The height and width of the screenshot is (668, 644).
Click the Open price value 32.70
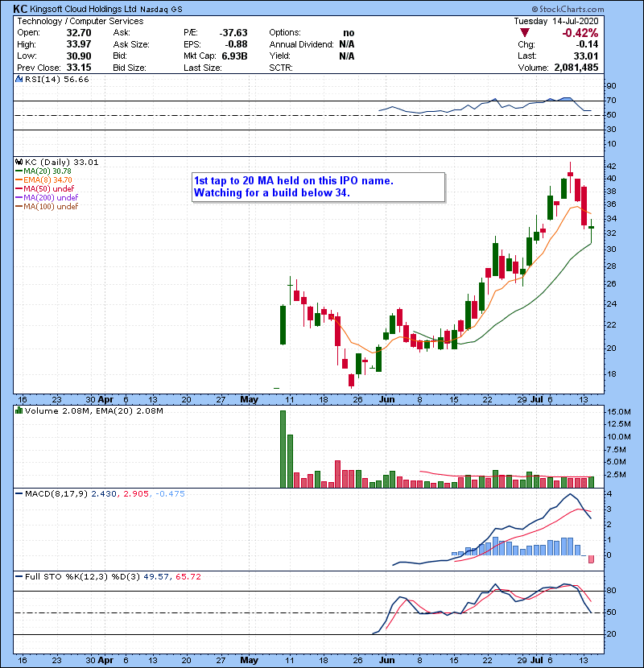point(79,33)
